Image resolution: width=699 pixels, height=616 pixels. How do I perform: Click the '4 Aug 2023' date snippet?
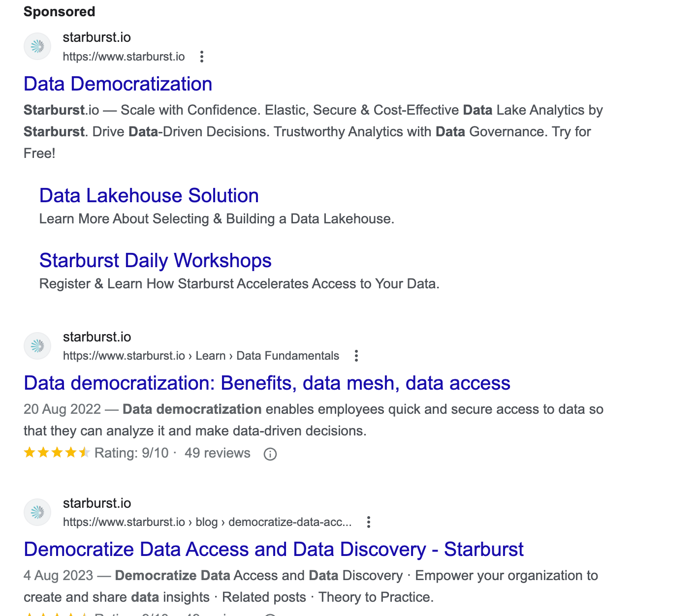pos(58,576)
